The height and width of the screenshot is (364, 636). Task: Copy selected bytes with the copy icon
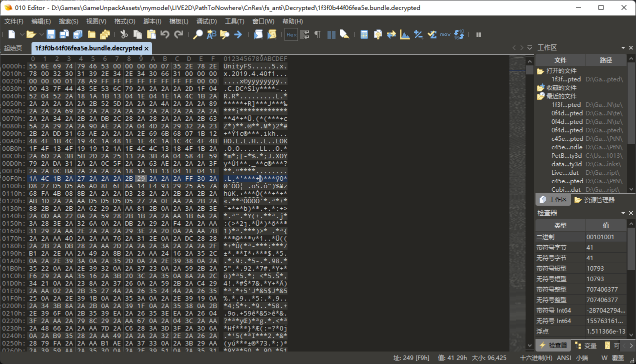click(x=137, y=34)
